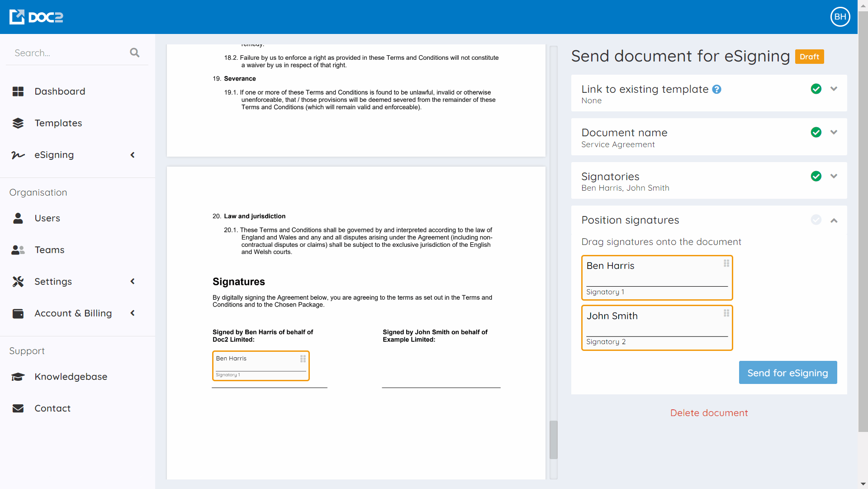Collapse the Position signatures section
This screenshot has width=868, height=489.
pyautogui.click(x=834, y=221)
